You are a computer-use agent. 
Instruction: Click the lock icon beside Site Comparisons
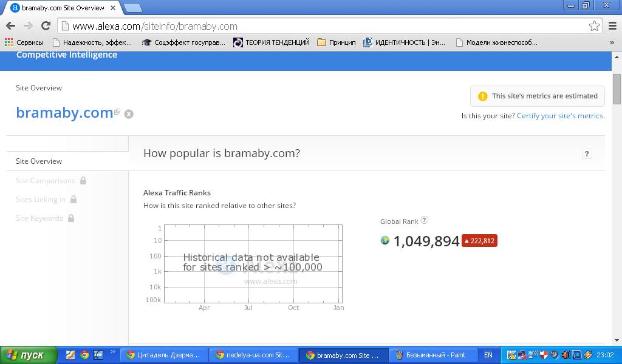pos(83,180)
